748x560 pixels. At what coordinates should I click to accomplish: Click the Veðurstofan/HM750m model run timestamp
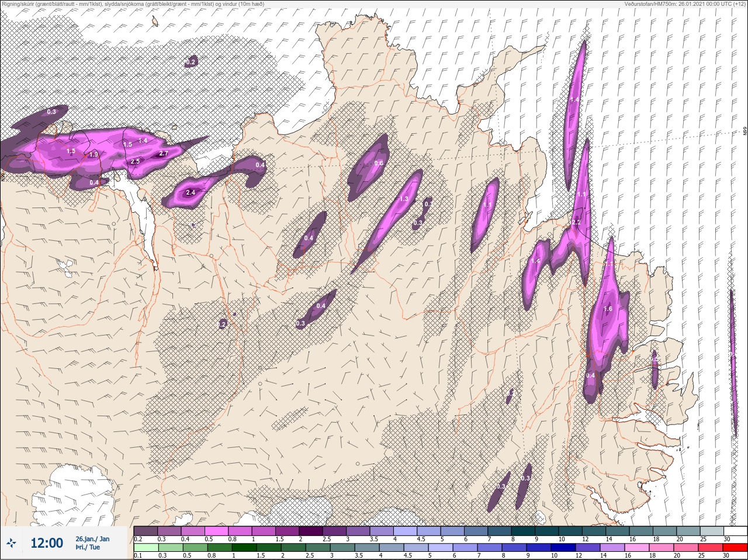point(685,4)
